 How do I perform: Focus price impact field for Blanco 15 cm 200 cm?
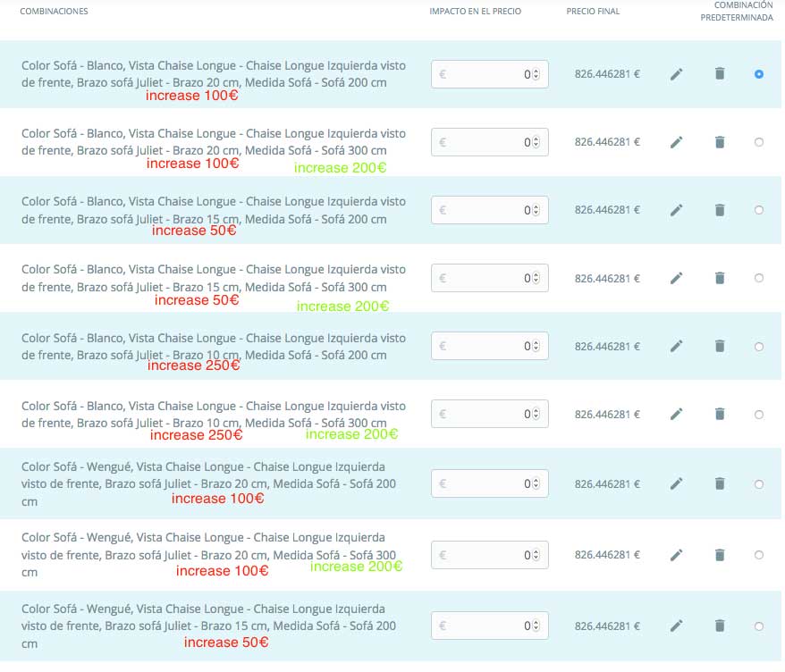490,210
